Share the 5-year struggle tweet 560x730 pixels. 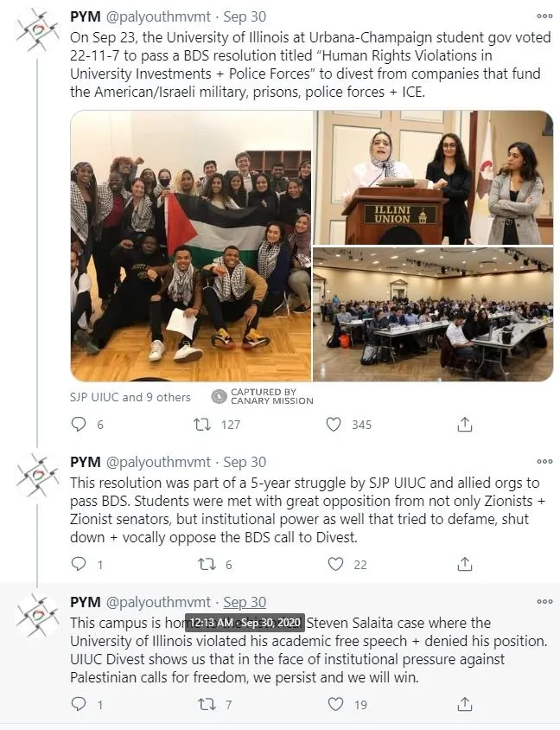click(465, 564)
